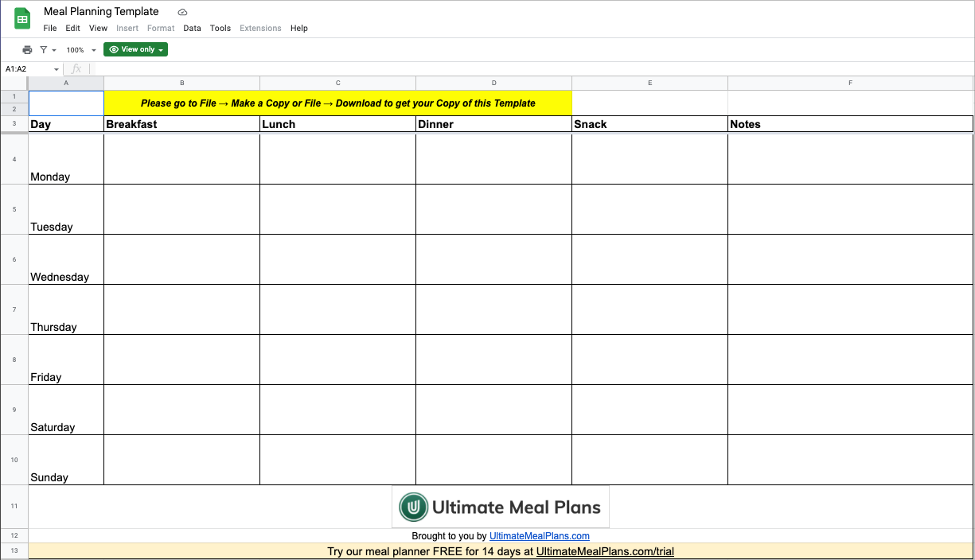This screenshot has height=560, width=975.
Task: Select Wednesday's Dinner cell
Action: pyautogui.click(x=493, y=259)
